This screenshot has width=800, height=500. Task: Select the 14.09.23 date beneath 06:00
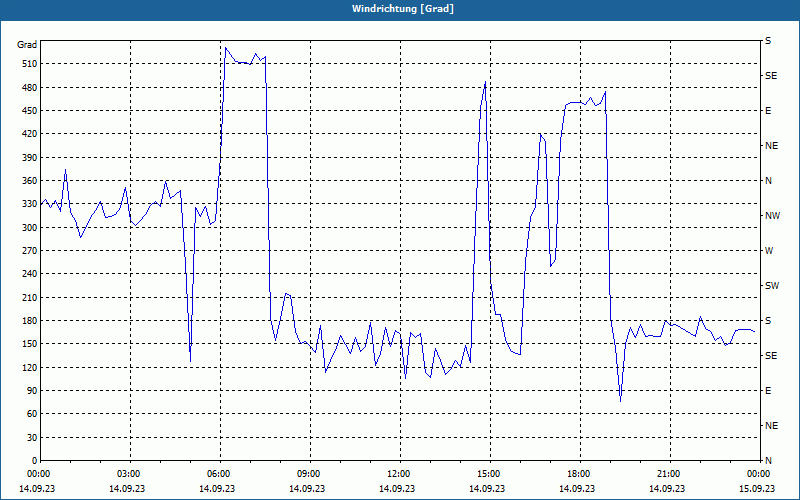pos(217,488)
